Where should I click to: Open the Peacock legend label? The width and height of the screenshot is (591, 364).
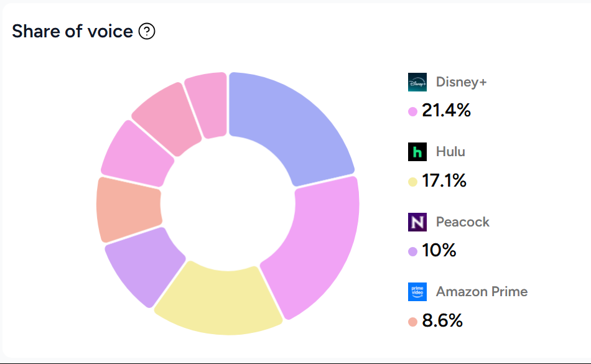[463, 222]
